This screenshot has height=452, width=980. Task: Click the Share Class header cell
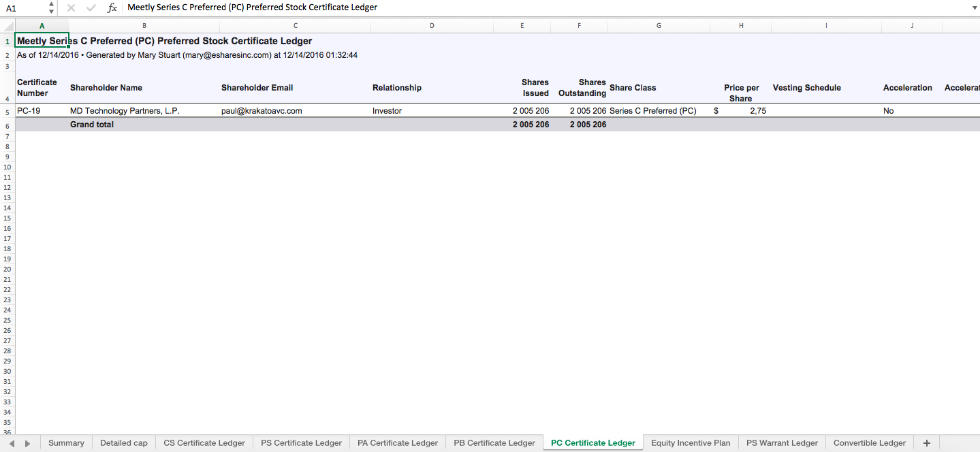659,88
